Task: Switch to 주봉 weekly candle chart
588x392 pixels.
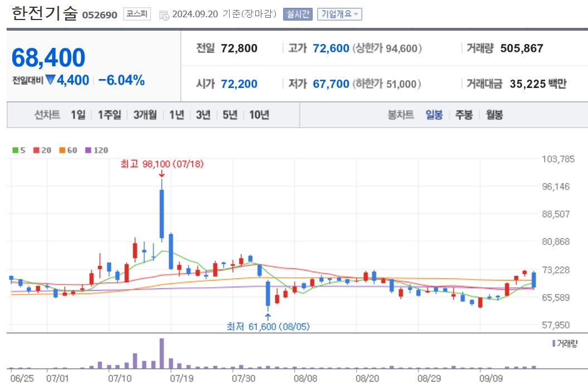Action: coord(464,115)
